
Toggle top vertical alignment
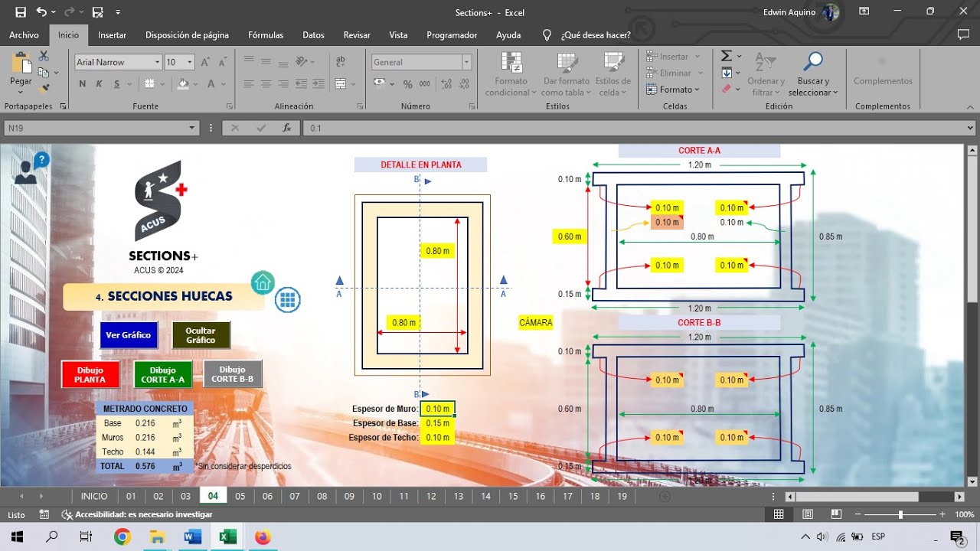tap(248, 61)
